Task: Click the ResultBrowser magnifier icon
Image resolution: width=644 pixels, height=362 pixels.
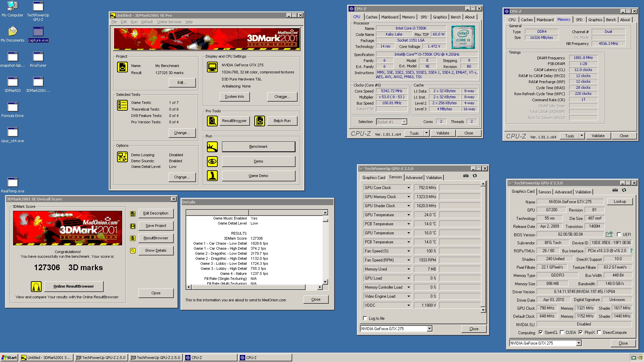Action: click(x=212, y=121)
